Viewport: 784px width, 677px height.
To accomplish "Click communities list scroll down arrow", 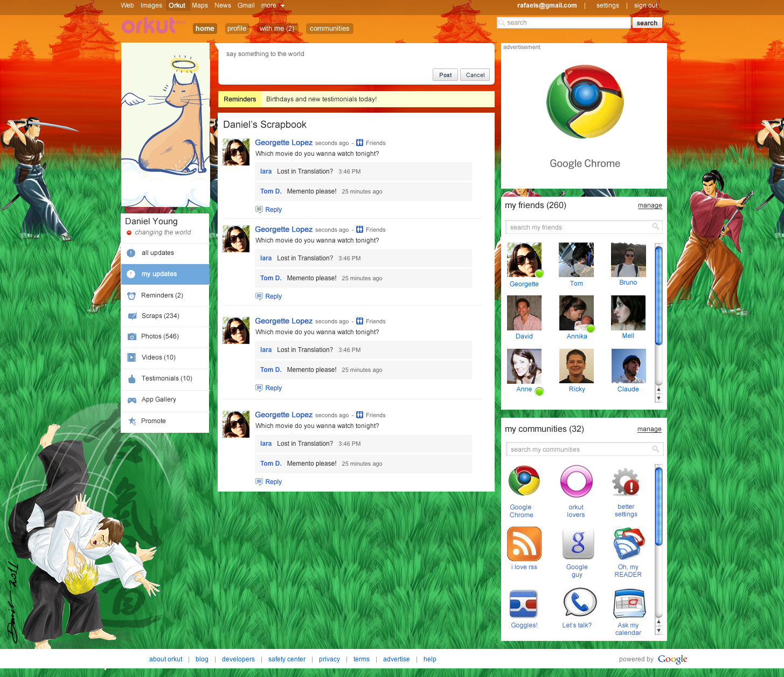I will pos(658,631).
